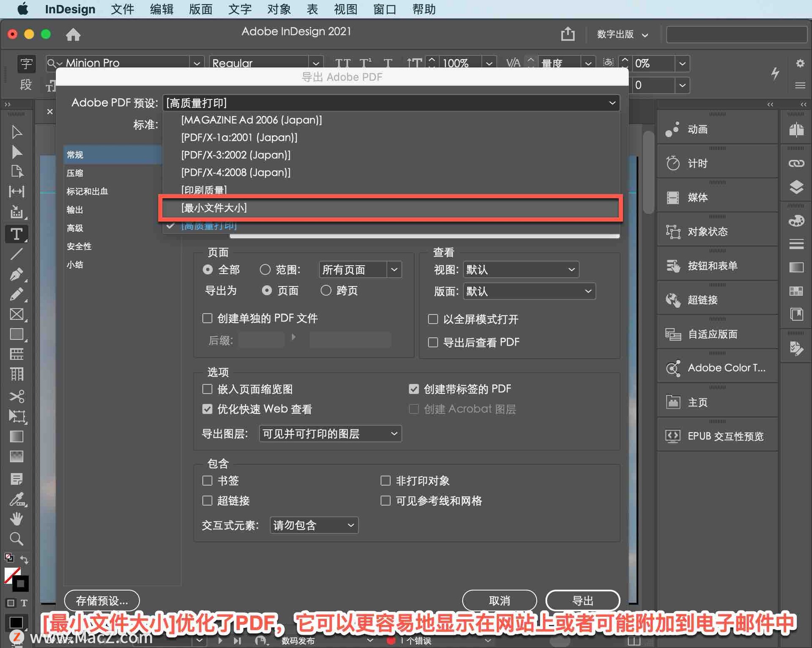The height and width of the screenshot is (648, 812).
Task: Select the Free Transform tool
Action: click(16, 416)
